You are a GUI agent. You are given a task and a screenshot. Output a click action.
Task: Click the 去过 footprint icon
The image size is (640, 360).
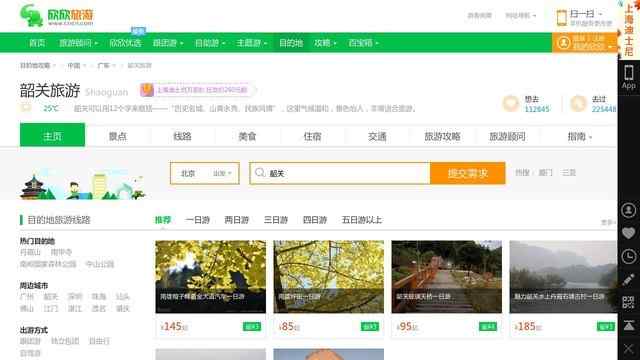point(578,104)
